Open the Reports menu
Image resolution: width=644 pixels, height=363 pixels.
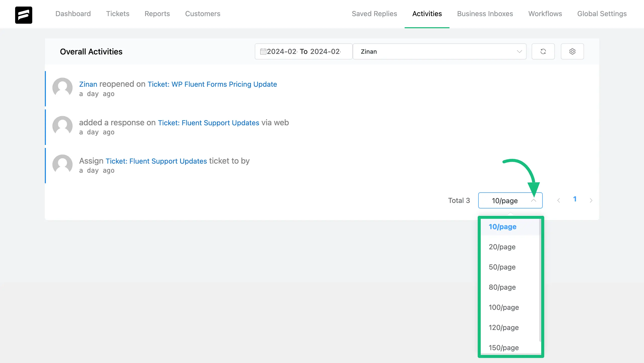(157, 14)
